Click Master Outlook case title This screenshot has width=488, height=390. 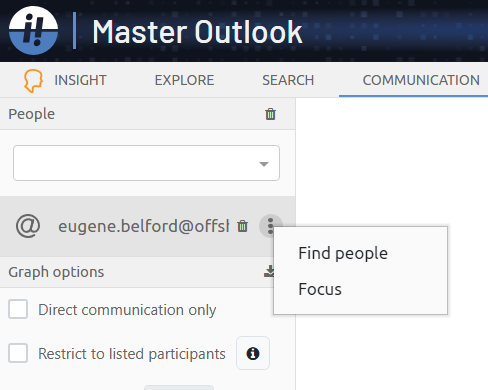(x=197, y=32)
